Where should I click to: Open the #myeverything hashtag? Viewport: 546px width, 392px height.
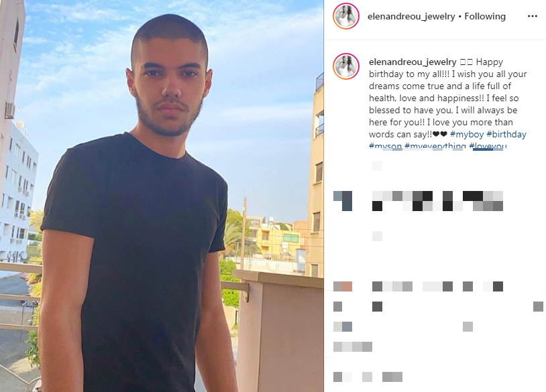(435, 145)
